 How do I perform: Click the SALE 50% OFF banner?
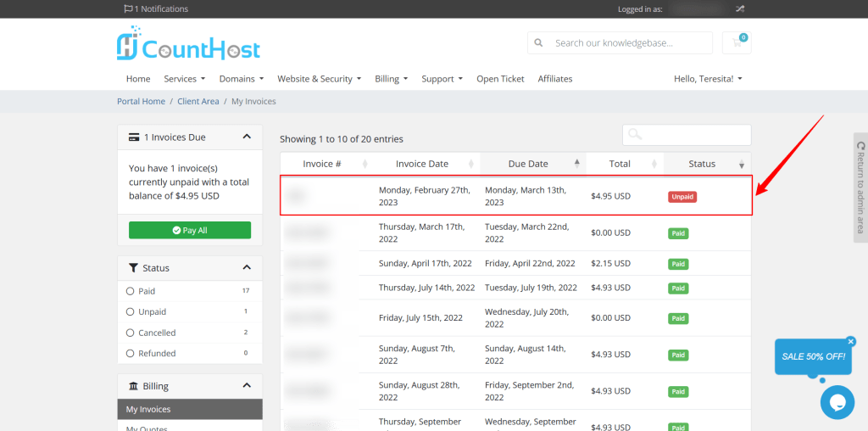[x=813, y=357]
